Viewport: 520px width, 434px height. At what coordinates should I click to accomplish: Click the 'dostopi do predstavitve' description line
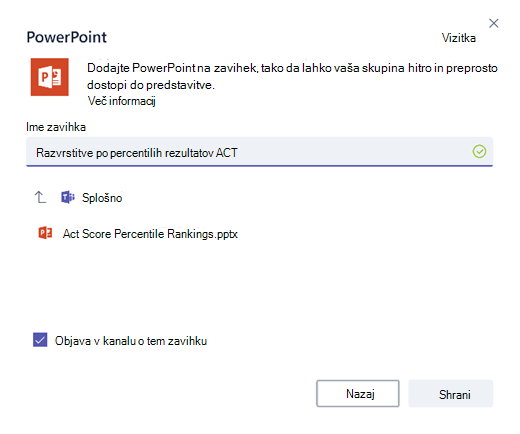coord(151,85)
